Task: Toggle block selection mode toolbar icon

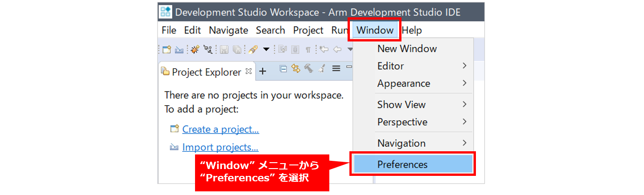Action: pos(295,49)
